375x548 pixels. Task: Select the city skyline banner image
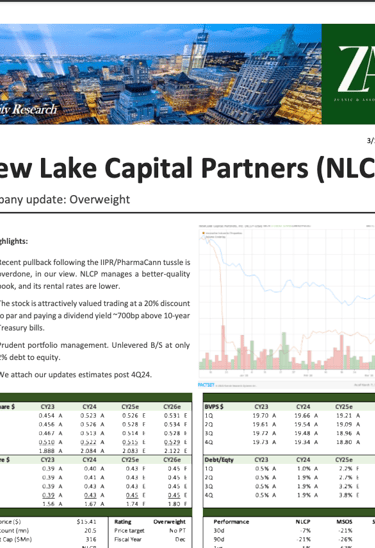[160, 74]
